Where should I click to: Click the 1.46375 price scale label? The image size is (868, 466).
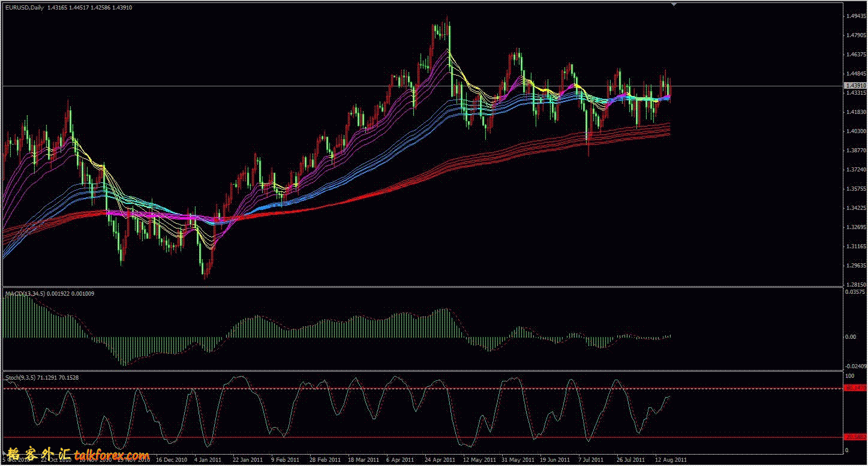(x=855, y=55)
